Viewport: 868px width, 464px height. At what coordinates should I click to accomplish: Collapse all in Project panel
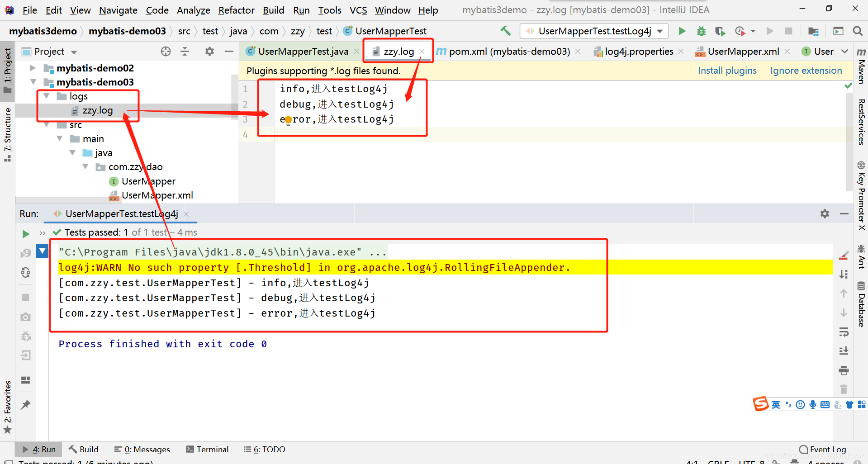(x=185, y=51)
